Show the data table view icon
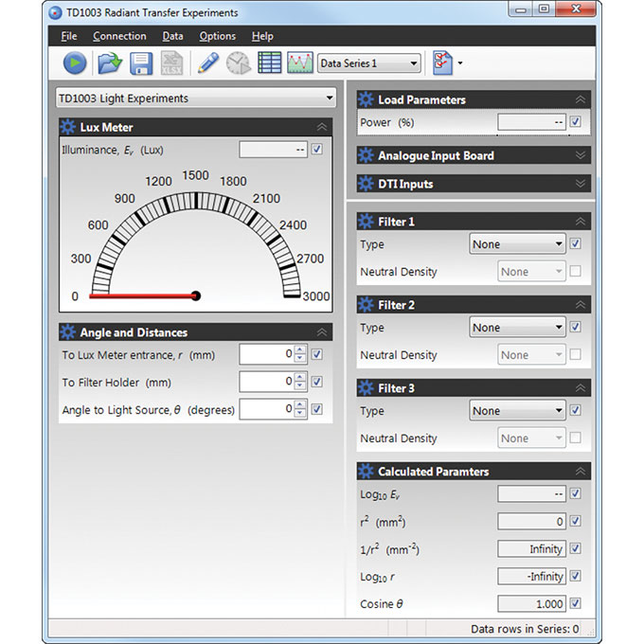The width and height of the screenshot is (644, 644). click(x=269, y=63)
